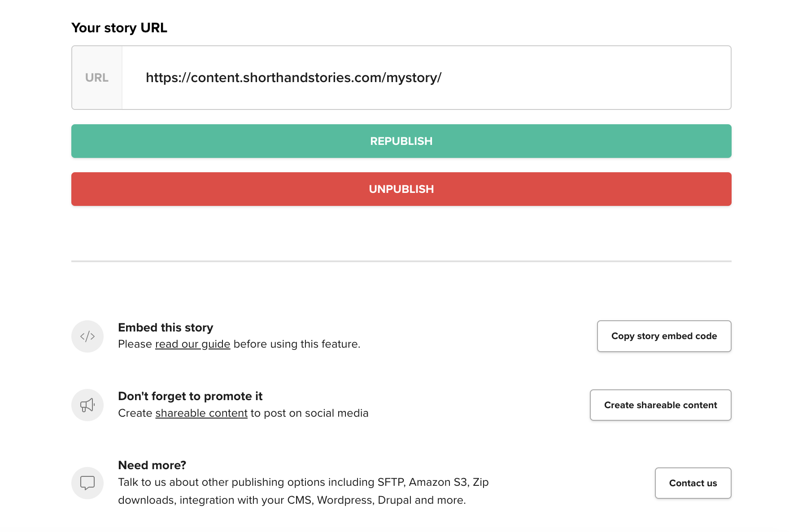
Task: Click the horizontal divider below UNPUBLISH
Action: [401, 261]
